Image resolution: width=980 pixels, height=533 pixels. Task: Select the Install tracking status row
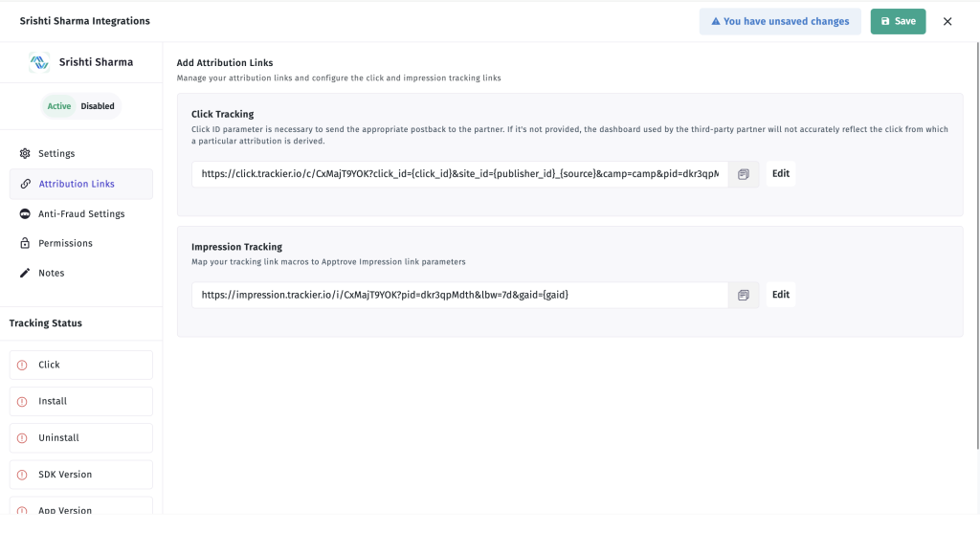click(x=81, y=401)
